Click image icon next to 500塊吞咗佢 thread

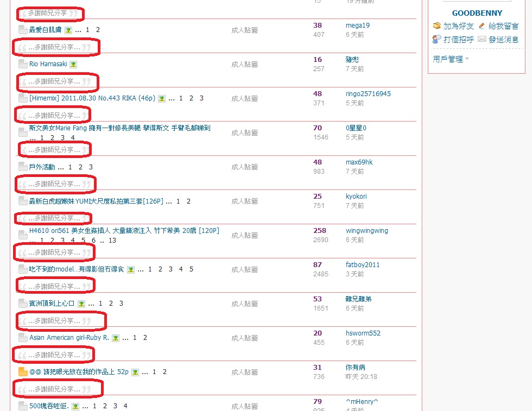75,406
